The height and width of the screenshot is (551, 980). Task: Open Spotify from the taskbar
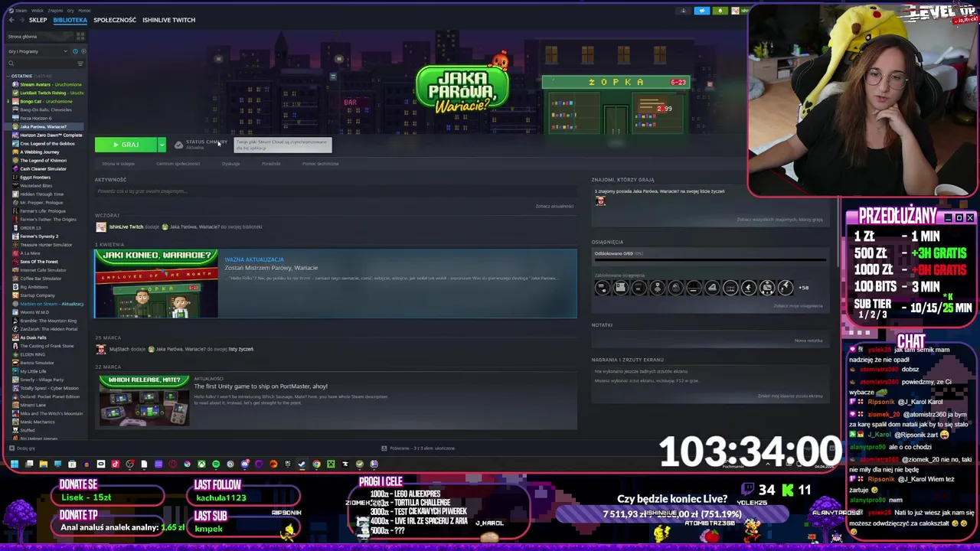click(x=216, y=464)
